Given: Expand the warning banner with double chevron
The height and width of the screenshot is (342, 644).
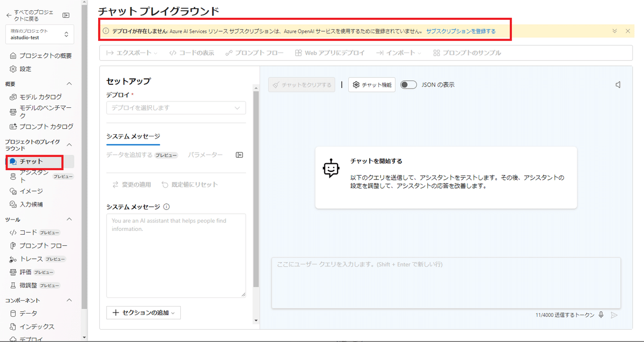Looking at the screenshot, I should coord(615,31).
